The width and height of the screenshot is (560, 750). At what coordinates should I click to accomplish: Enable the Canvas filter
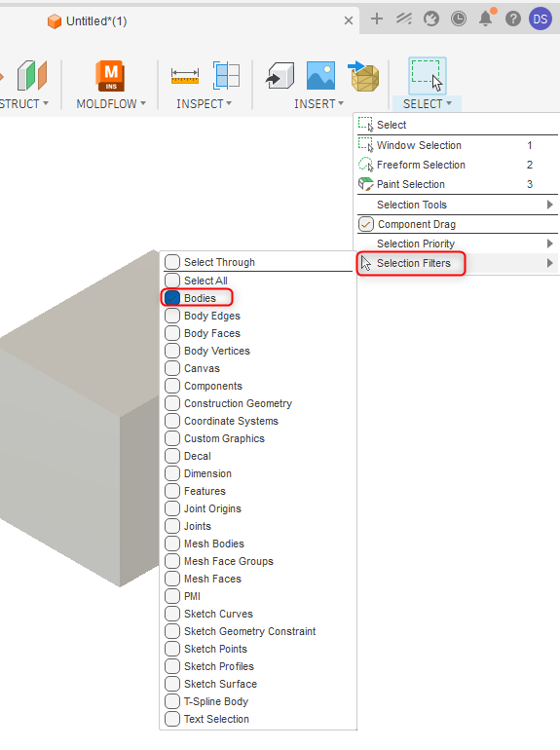click(x=172, y=368)
